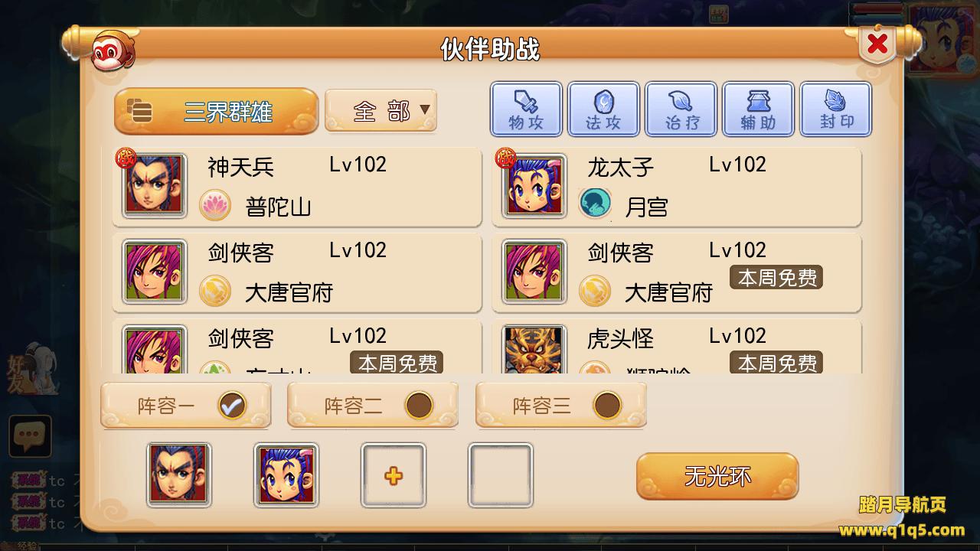Open the chat bubble icon at the left edge
The height and width of the screenshot is (551, 980).
pyautogui.click(x=30, y=436)
